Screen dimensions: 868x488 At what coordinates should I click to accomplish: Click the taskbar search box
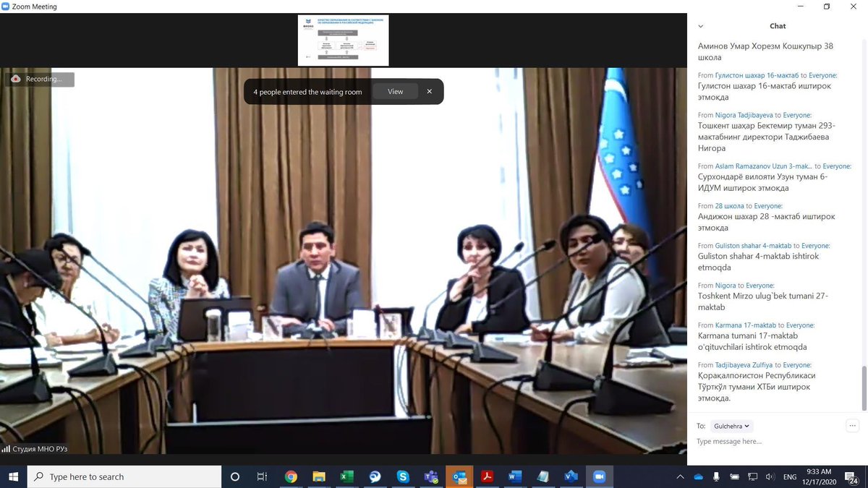(x=124, y=476)
